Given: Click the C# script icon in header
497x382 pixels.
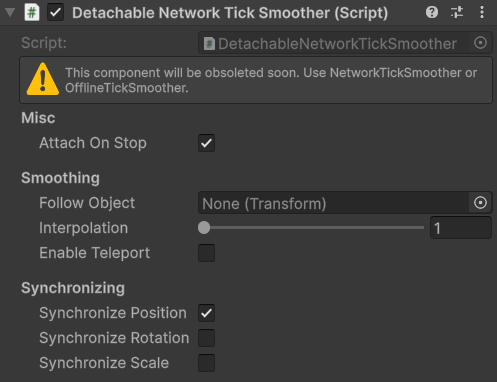Looking at the screenshot, I should tap(32, 13).
